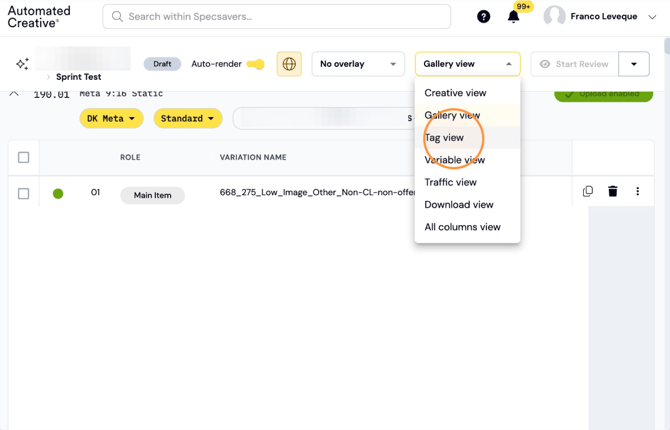Screen dimensions: 670x430
Task: Click the globe language icon
Action: (x=289, y=64)
